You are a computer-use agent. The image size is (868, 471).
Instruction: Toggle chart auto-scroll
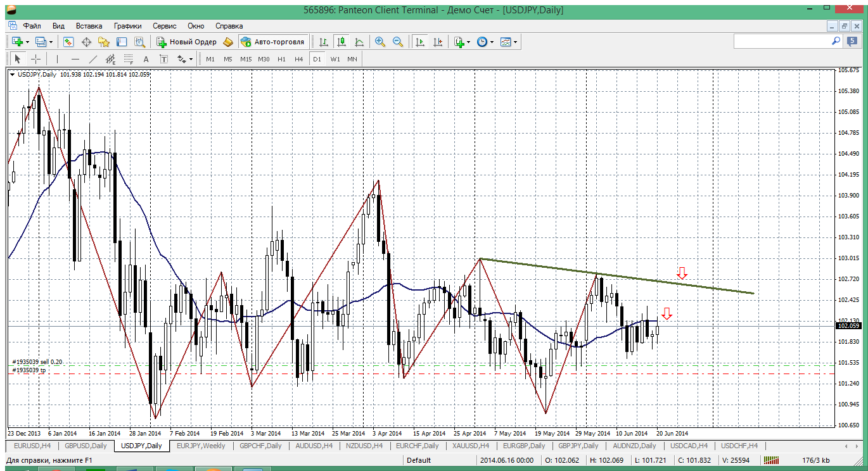[x=419, y=42]
